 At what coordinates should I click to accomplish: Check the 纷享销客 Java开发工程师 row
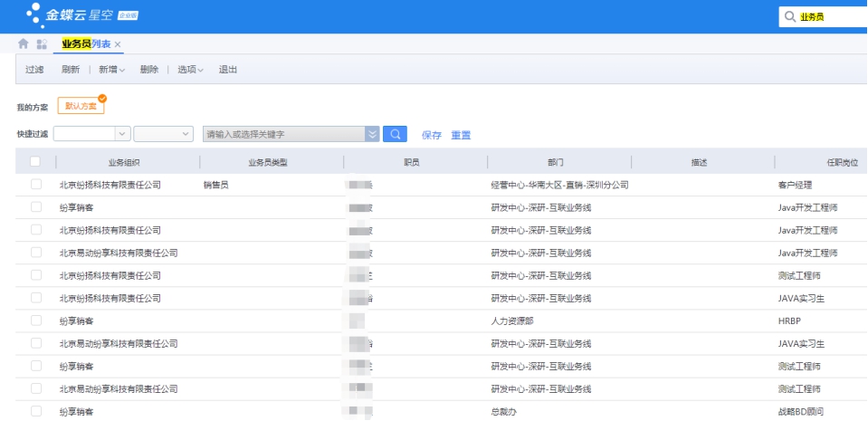[x=36, y=207]
